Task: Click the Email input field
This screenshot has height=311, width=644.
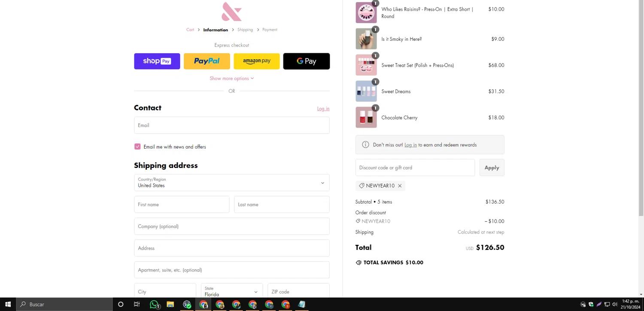Action: point(231,125)
